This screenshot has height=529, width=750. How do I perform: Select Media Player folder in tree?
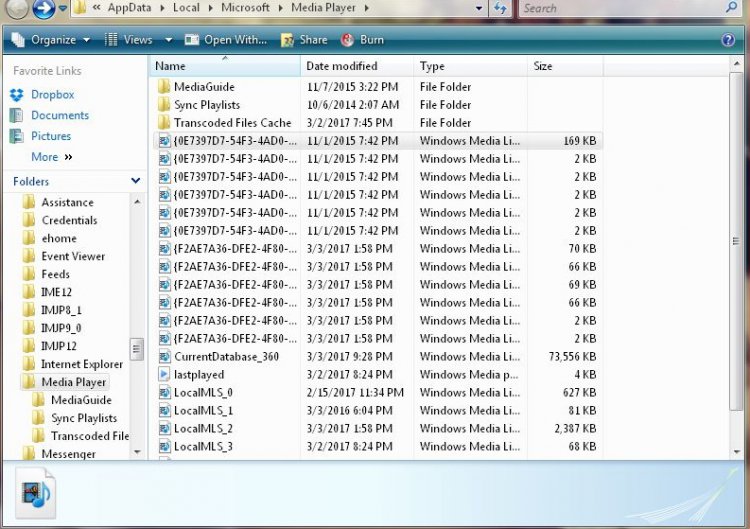pos(74,382)
